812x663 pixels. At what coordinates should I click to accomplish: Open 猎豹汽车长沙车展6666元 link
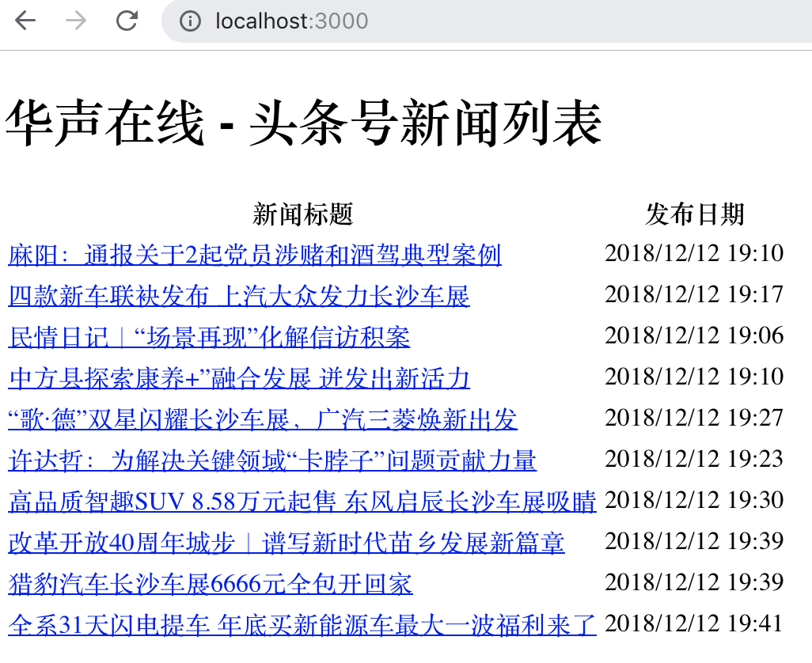(211, 584)
